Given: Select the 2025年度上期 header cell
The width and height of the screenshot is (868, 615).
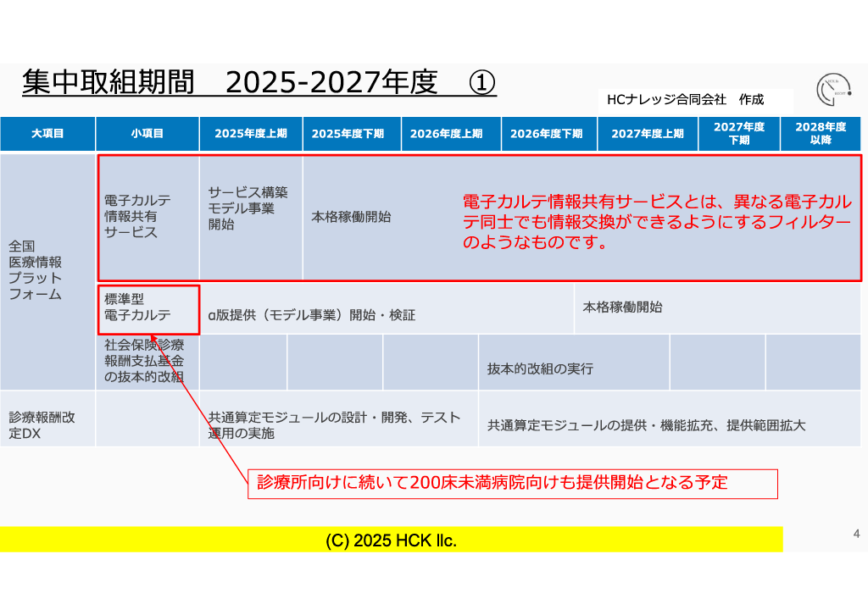Looking at the screenshot, I should coord(251,134).
